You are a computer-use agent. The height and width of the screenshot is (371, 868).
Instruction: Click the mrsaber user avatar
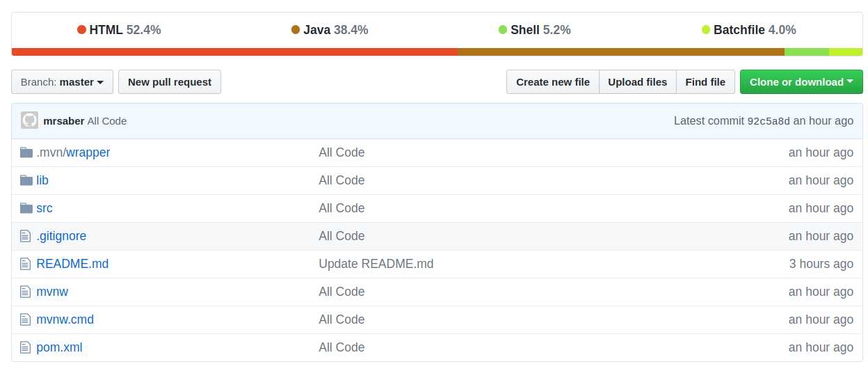[29, 120]
